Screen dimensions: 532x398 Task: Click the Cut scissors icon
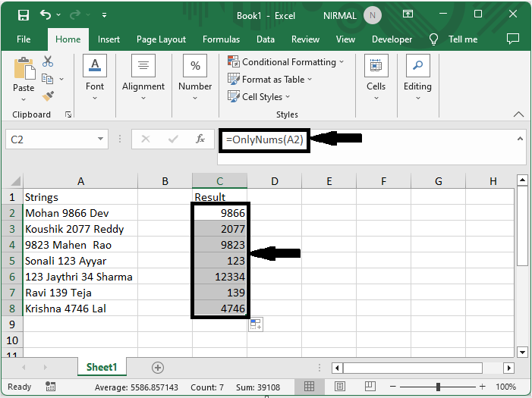tap(48, 61)
